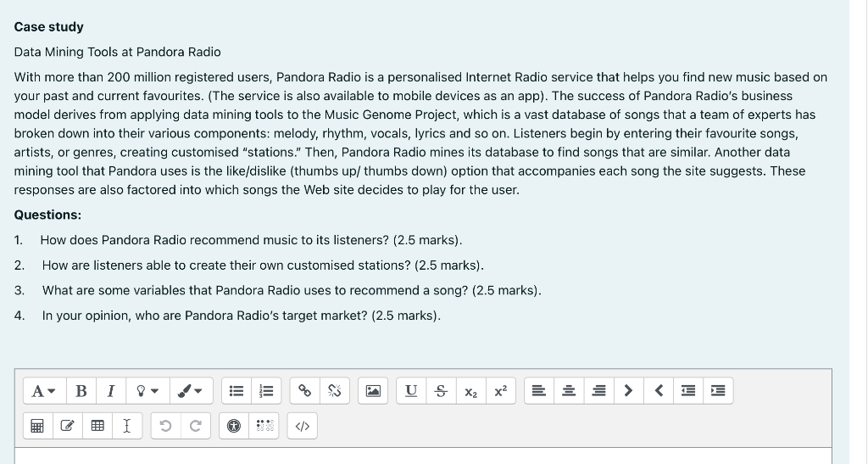868x464 pixels.
Task: Click the undo arrow
Action: pyautogui.click(x=165, y=426)
